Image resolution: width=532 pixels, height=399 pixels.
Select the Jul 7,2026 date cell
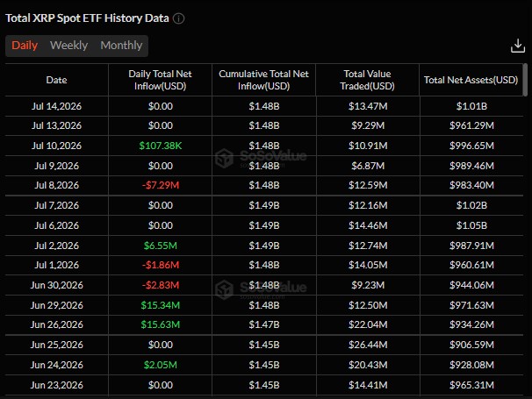tap(56, 205)
